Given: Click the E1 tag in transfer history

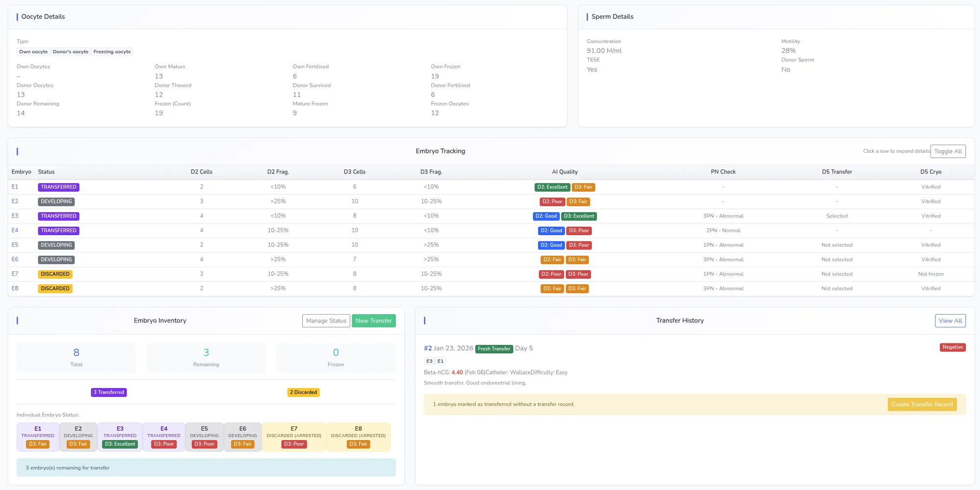Looking at the screenshot, I should pyautogui.click(x=441, y=362).
